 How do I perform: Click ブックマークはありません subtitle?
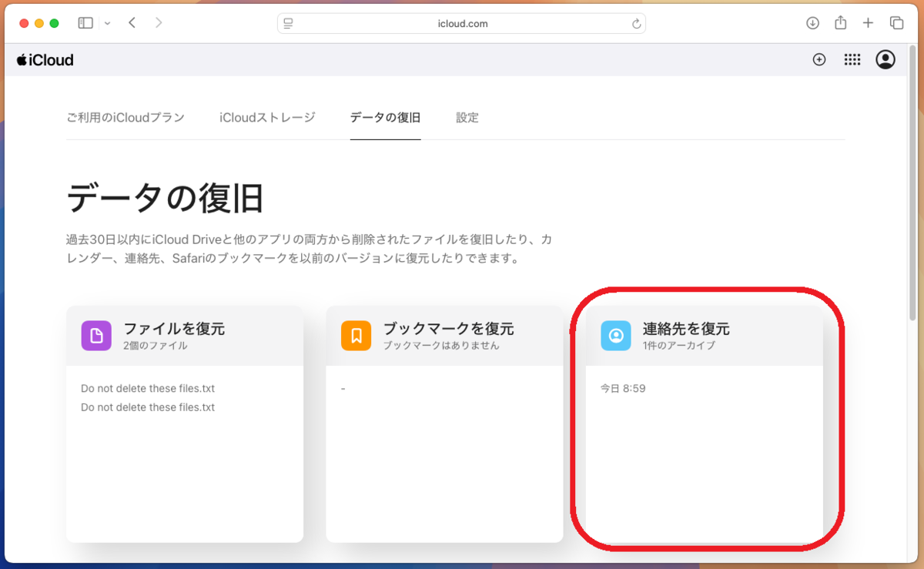(x=441, y=346)
